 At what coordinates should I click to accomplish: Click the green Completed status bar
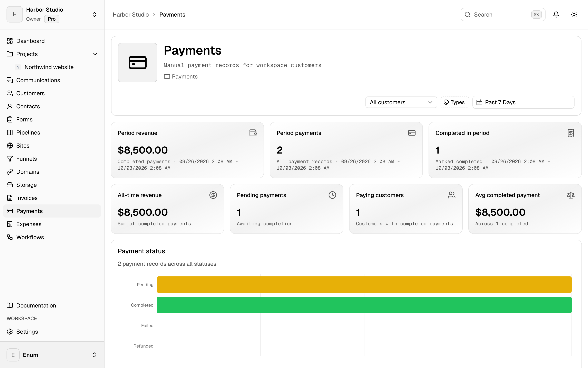364,305
